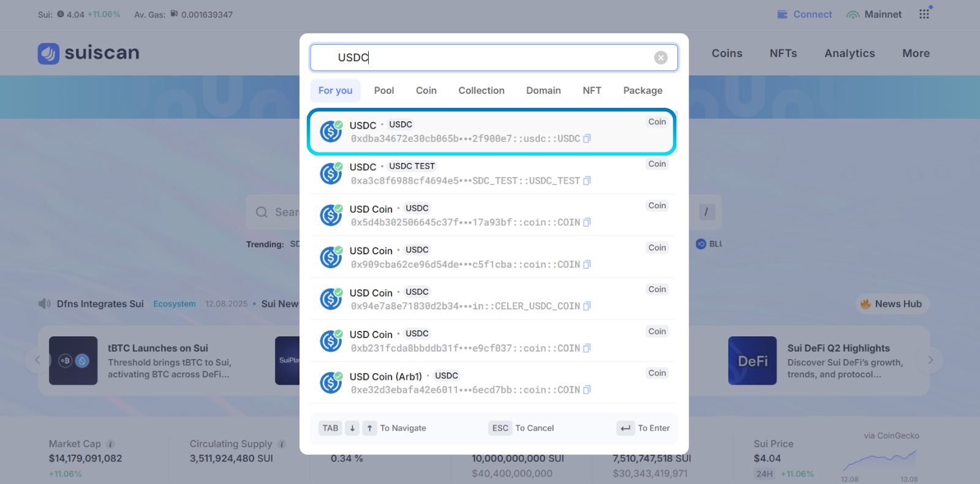Viewport: 980px width, 484px height.
Task: Open the Mainnet network selector
Action: coord(873,15)
